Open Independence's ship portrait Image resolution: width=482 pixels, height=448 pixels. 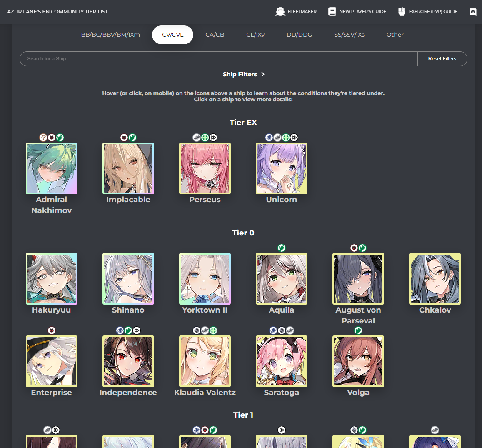128,361
